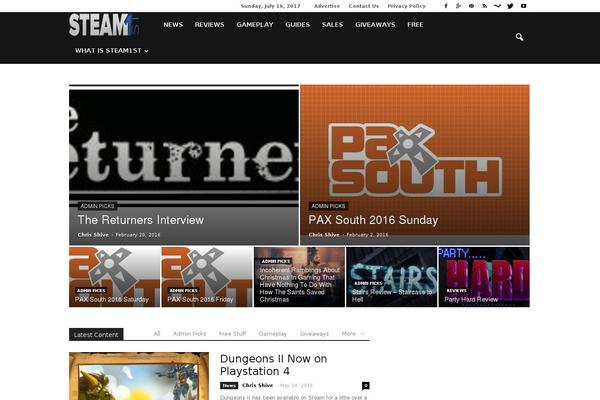Click the Advertise link
This screenshot has height=400, width=600.
click(x=327, y=6)
